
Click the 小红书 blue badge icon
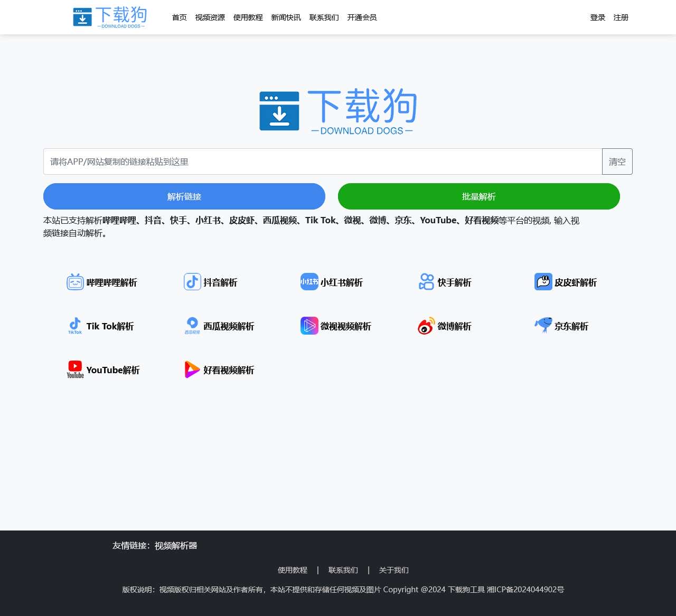click(309, 282)
